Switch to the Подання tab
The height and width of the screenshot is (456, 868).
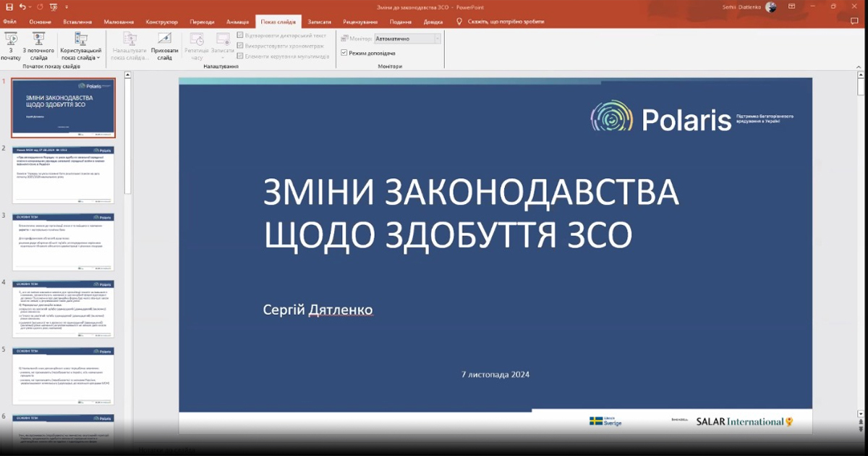point(401,22)
